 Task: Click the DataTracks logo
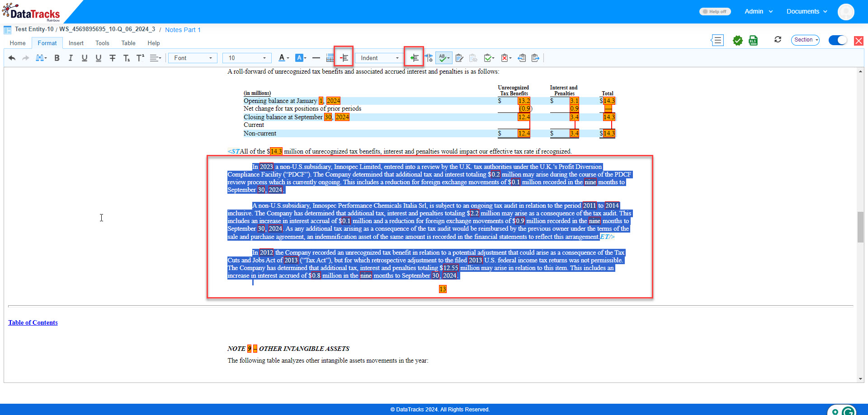point(32,12)
